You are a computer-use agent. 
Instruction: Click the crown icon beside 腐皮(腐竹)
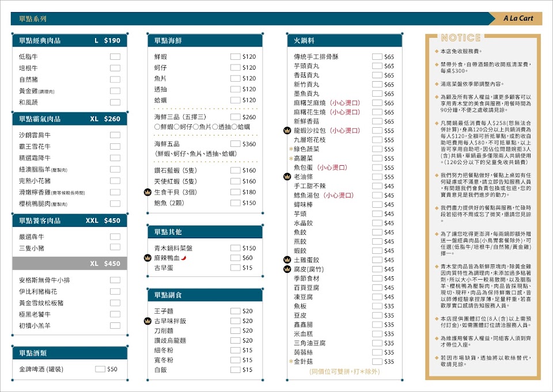287,269
